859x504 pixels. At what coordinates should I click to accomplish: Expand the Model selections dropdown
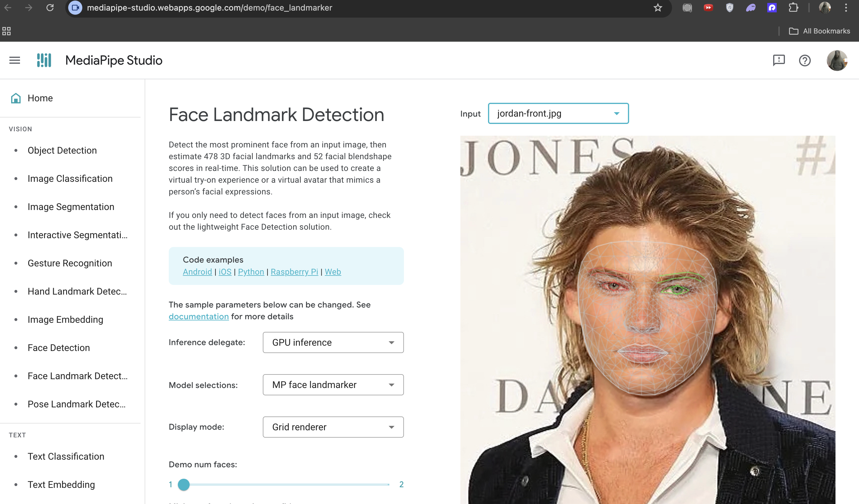(333, 385)
